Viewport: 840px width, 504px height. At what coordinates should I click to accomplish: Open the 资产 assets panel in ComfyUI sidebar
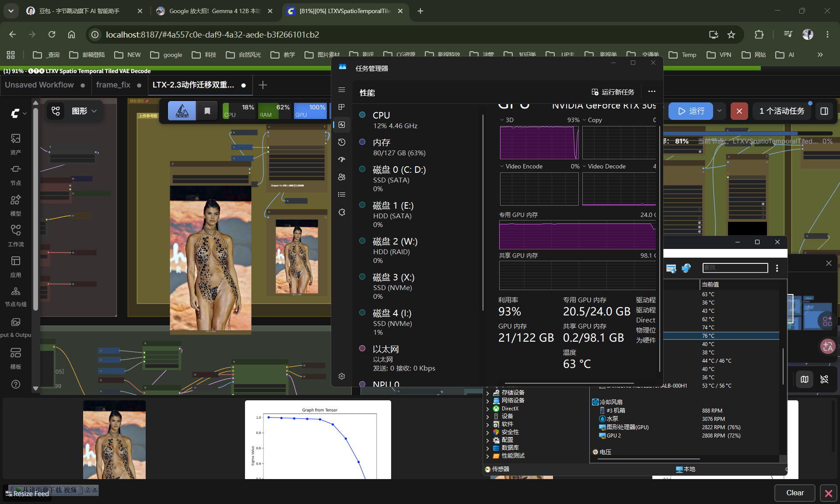point(16,144)
